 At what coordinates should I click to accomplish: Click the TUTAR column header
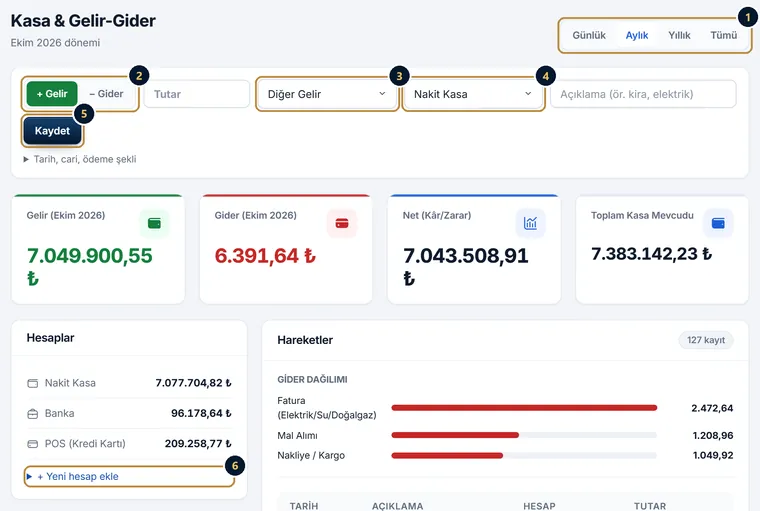point(650,506)
